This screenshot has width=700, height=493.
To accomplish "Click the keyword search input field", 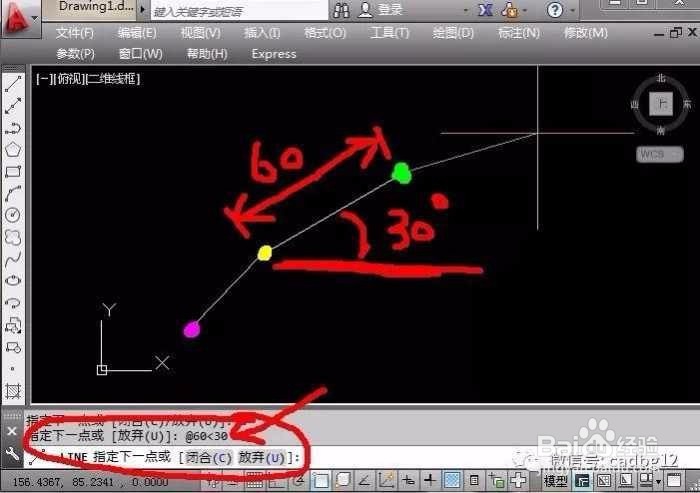I will coord(240,11).
